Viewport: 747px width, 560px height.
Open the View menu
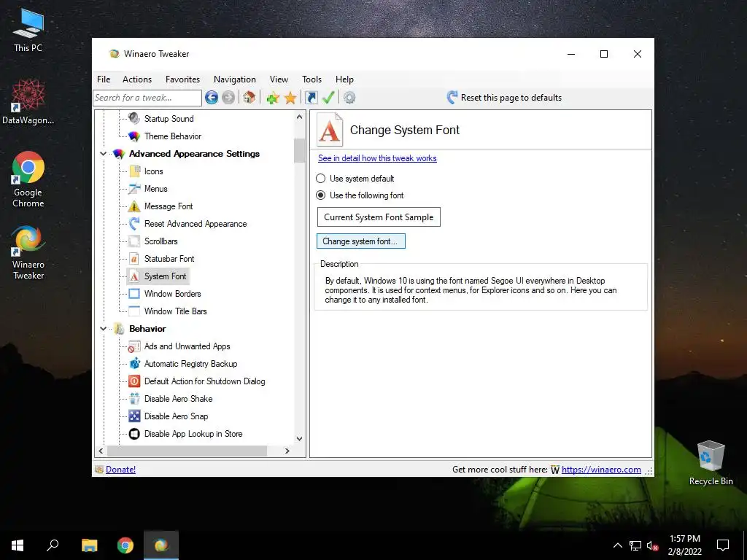click(x=279, y=79)
